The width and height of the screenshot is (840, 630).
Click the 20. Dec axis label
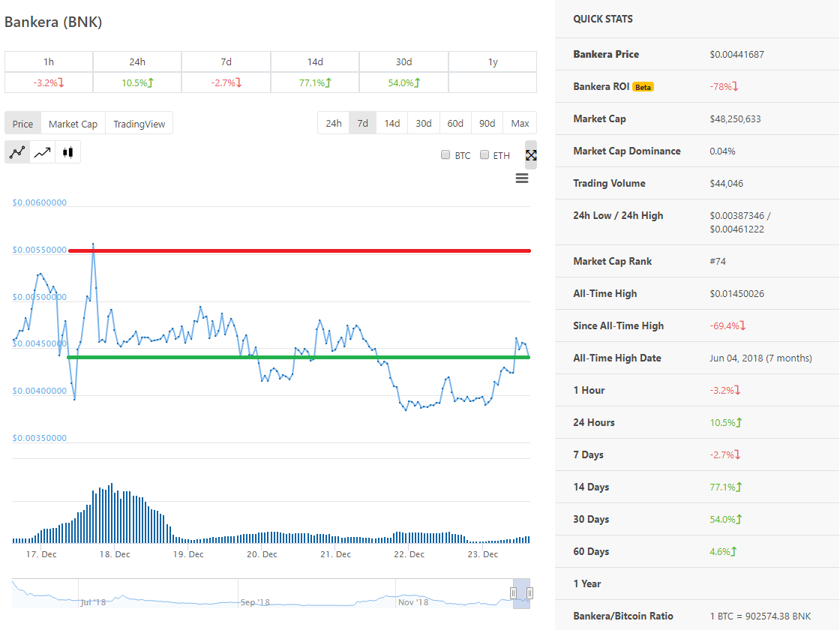pos(262,554)
